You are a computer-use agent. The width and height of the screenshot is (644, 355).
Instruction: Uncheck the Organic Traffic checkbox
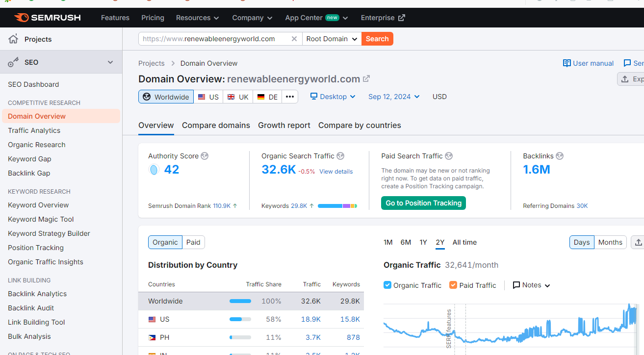click(387, 285)
